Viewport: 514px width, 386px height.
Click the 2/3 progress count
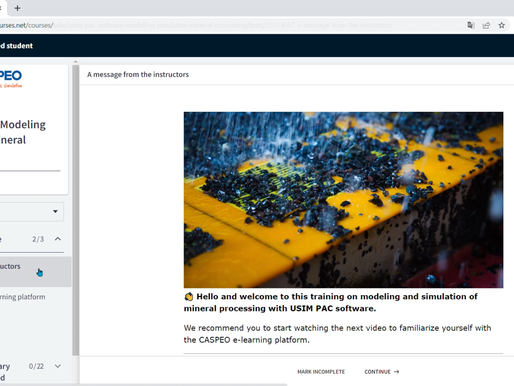[x=38, y=239]
